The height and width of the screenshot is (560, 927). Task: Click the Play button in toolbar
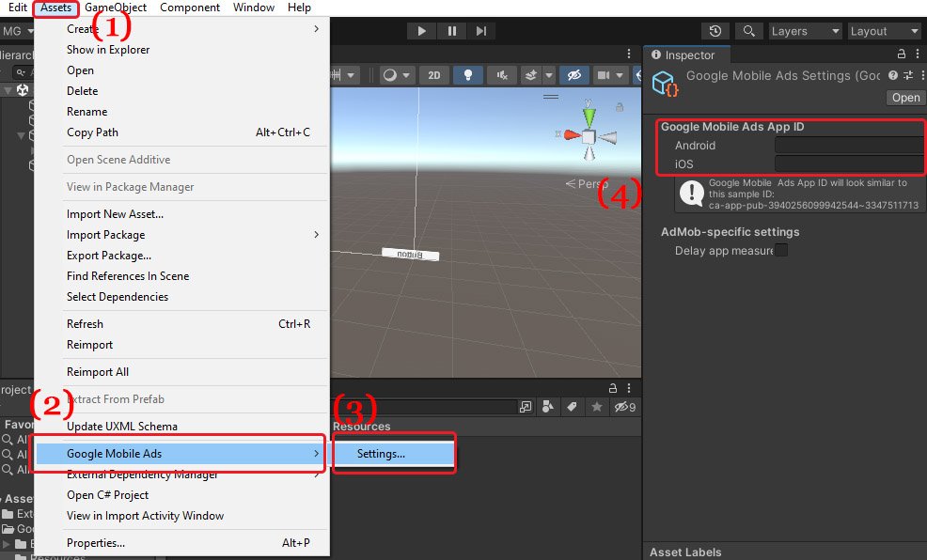point(421,31)
